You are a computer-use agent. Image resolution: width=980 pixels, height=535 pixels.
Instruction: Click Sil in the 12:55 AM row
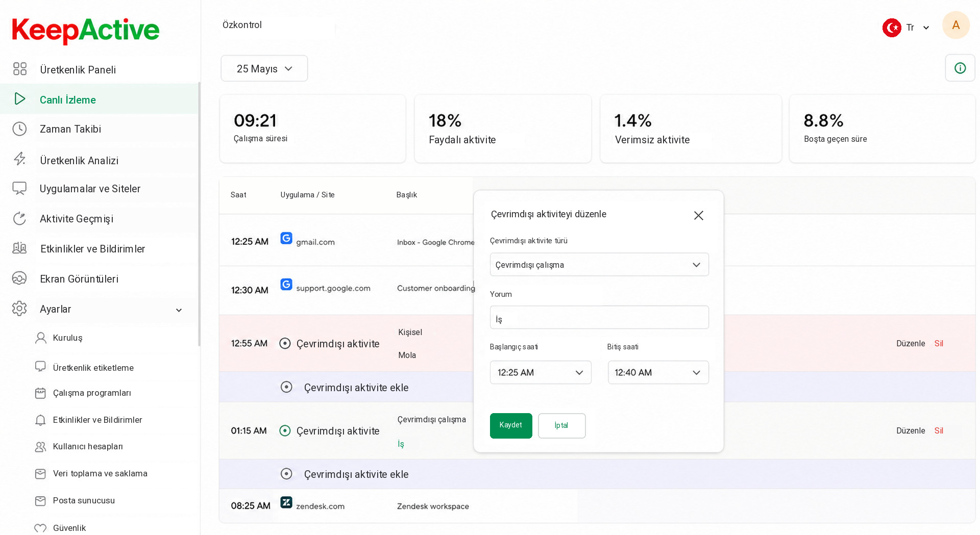tap(939, 343)
